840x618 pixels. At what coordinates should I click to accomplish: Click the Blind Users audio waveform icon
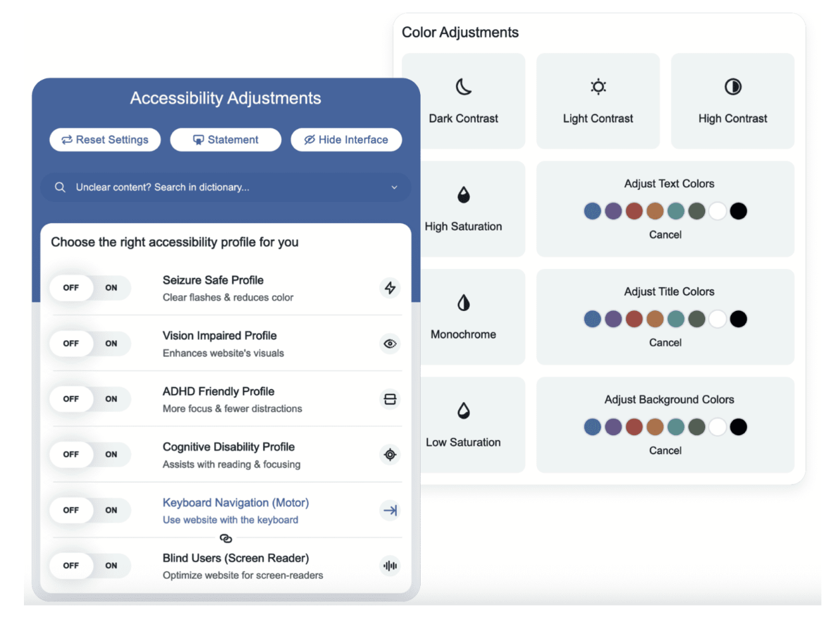click(390, 566)
